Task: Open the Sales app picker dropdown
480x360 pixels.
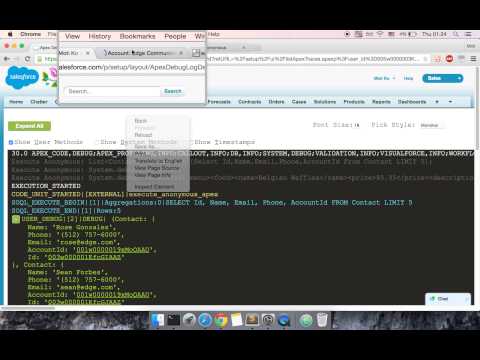Action: click(x=443, y=78)
